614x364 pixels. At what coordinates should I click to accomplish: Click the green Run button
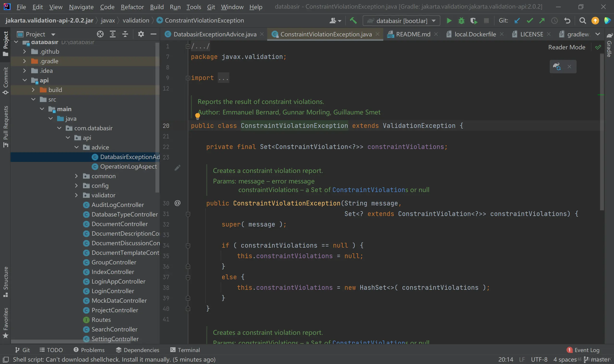pos(449,21)
